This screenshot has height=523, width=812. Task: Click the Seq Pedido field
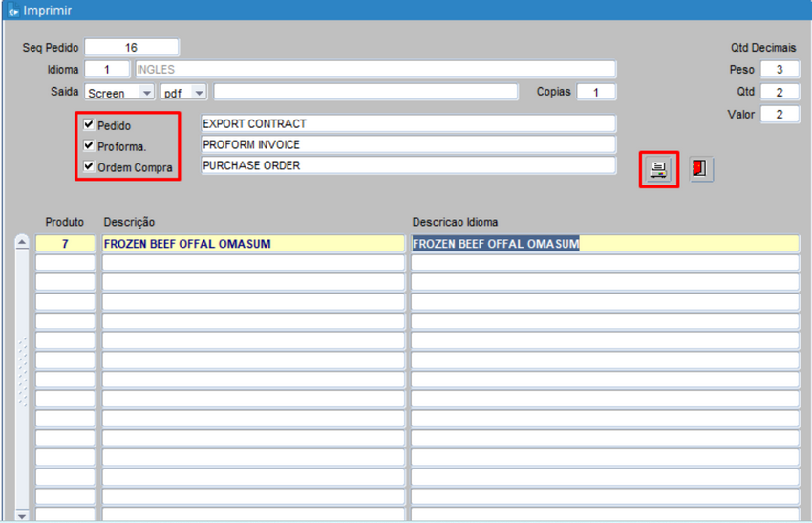[x=131, y=48]
